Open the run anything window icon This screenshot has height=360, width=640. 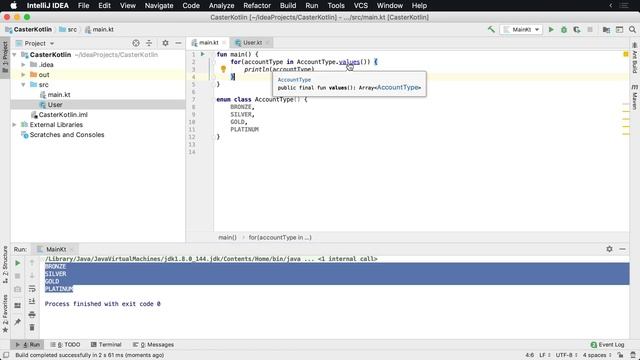[620, 29]
